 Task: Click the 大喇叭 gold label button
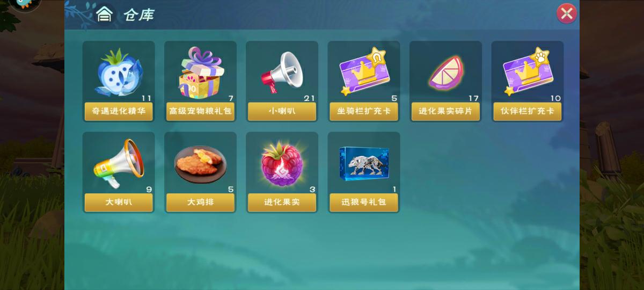pyautogui.click(x=119, y=202)
